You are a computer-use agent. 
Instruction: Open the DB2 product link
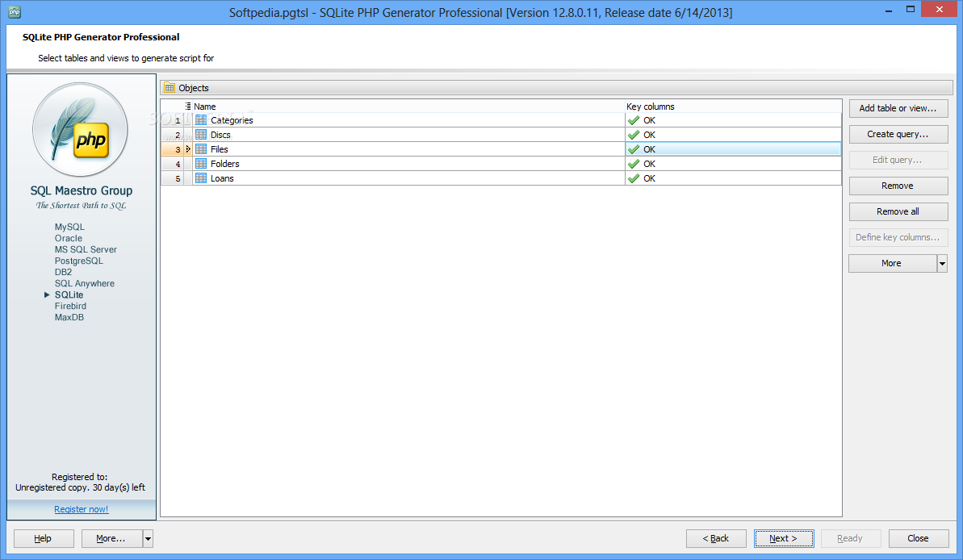click(x=63, y=272)
